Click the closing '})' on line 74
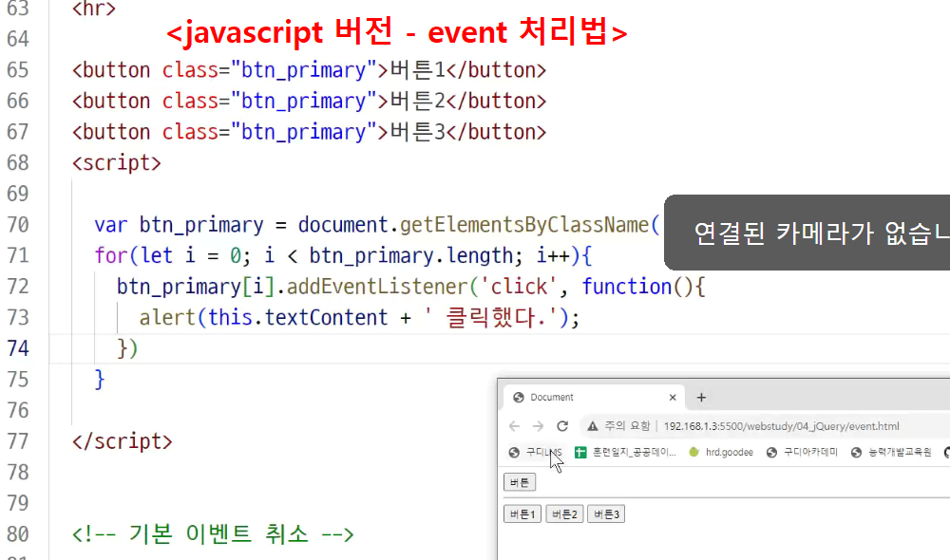This screenshot has height=560, width=950. [x=127, y=348]
